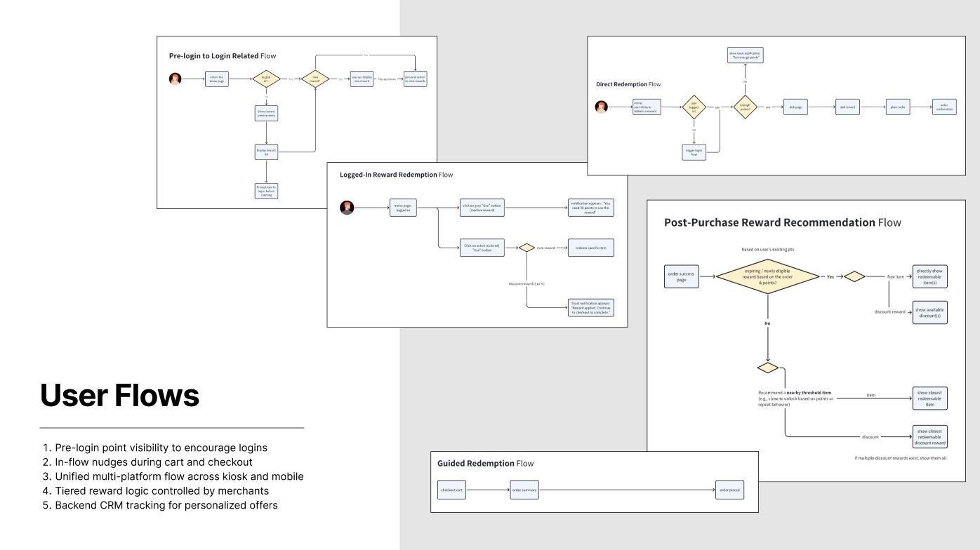Click "show closest redeemable item" box

click(x=929, y=398)
